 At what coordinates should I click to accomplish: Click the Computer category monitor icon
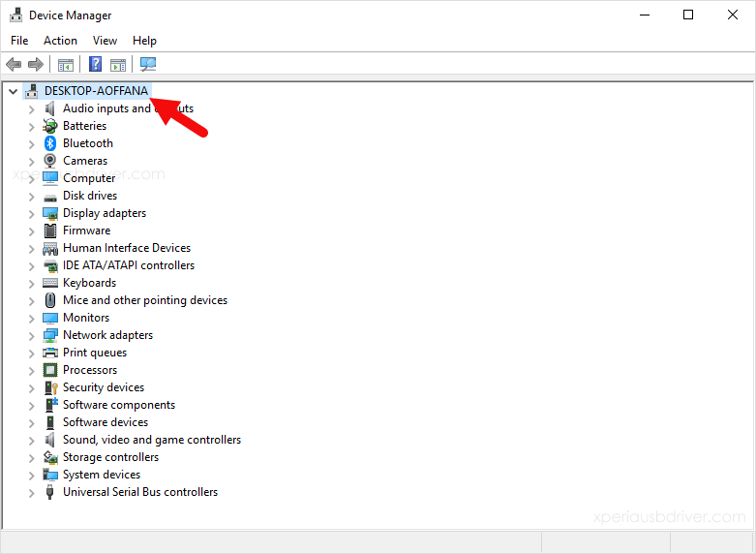click(x=50, y=178)
